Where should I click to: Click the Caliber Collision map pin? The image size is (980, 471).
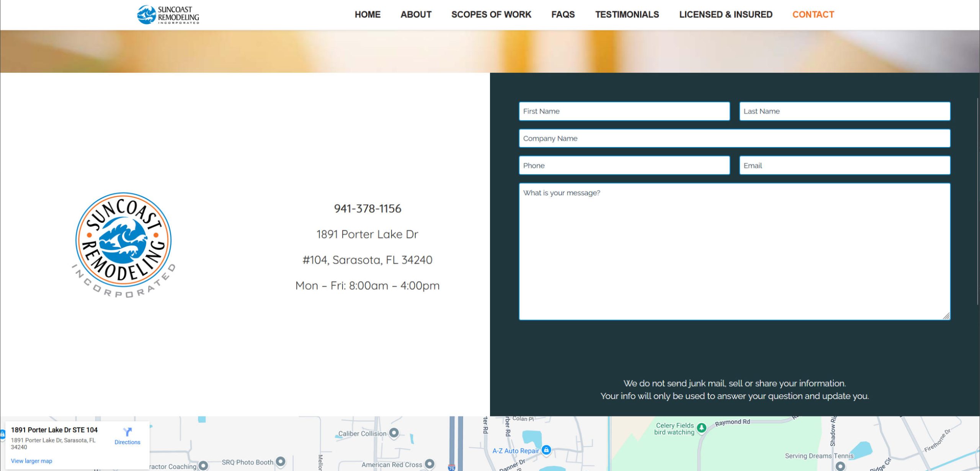(394, 433)
